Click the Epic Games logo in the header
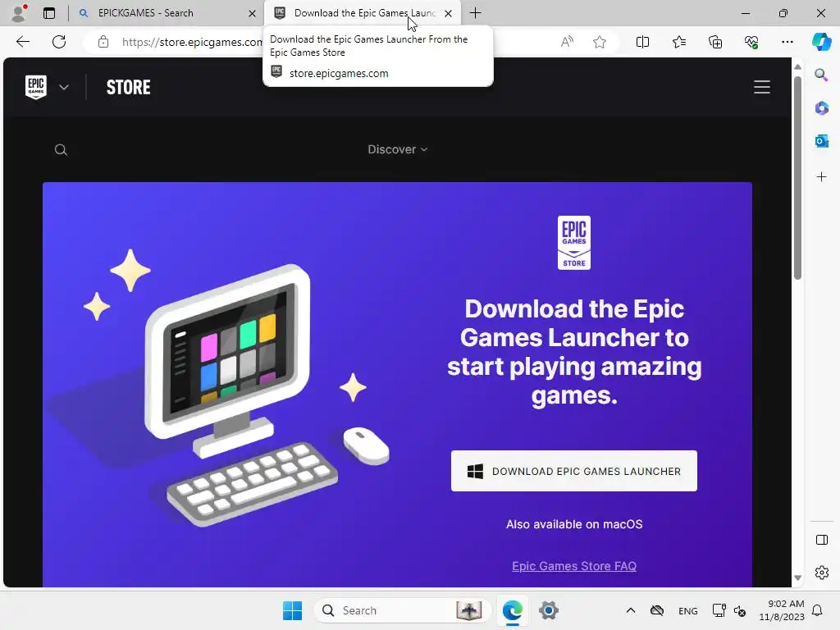 (x=36, y=87)
